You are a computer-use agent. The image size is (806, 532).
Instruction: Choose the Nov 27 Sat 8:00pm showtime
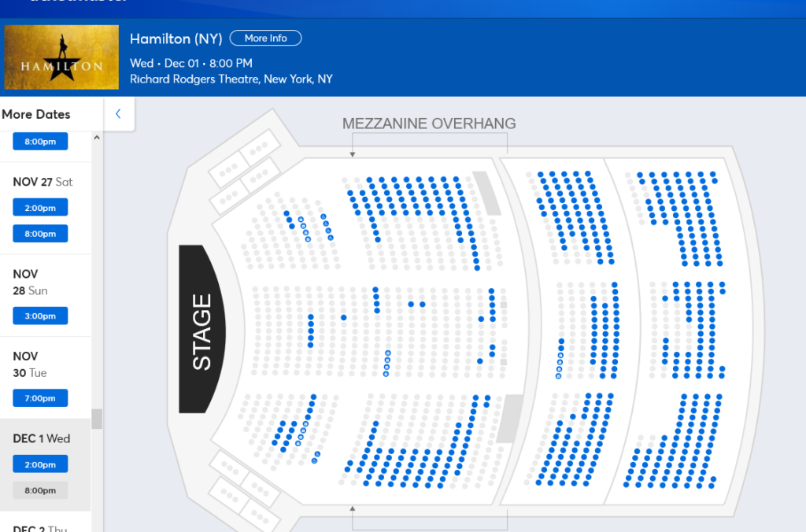coord(40,234)
